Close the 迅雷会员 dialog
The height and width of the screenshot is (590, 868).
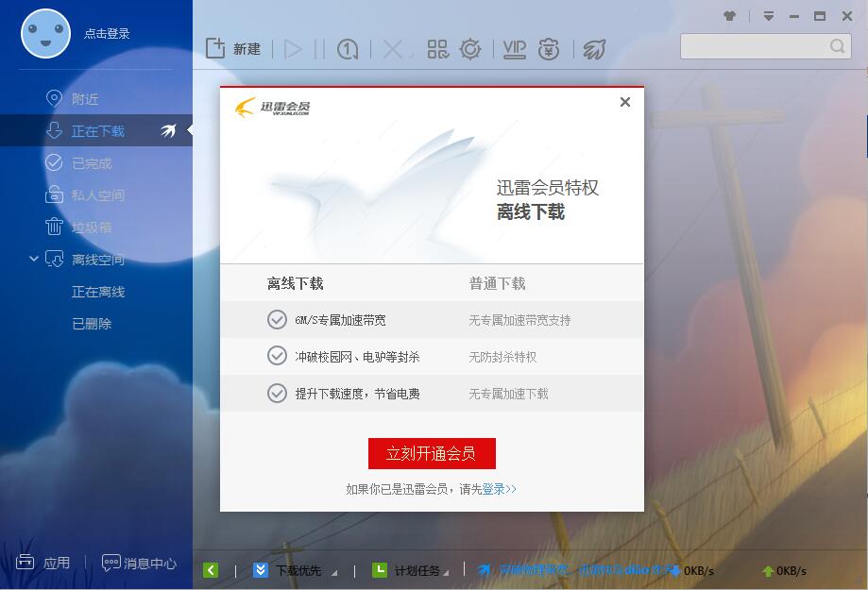coord(625,102)
